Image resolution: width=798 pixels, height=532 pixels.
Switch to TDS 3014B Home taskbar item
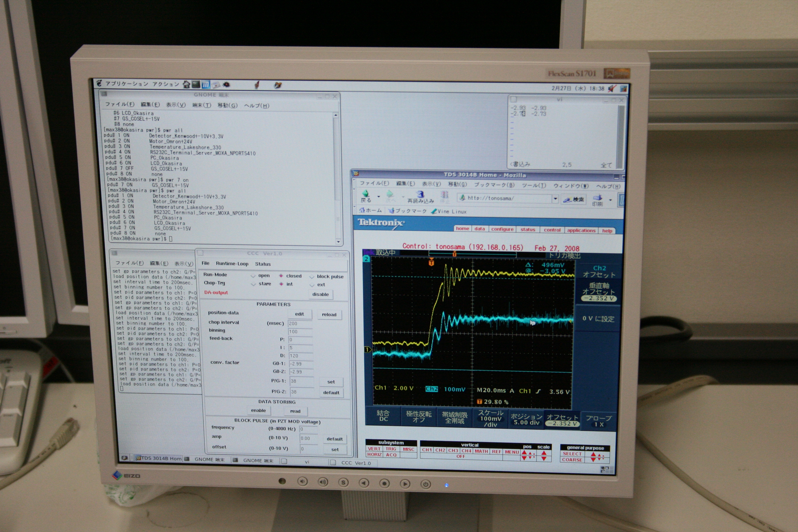(x=159, y=458)
